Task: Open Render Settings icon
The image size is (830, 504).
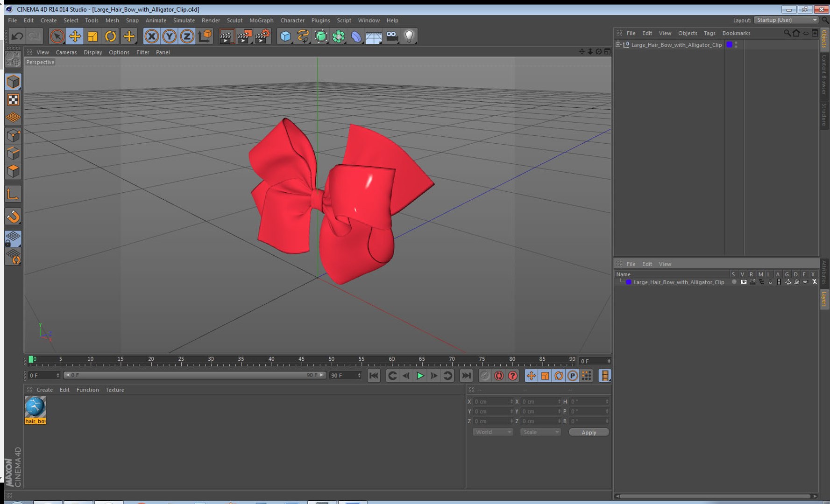Action: [x=262, y=36]
